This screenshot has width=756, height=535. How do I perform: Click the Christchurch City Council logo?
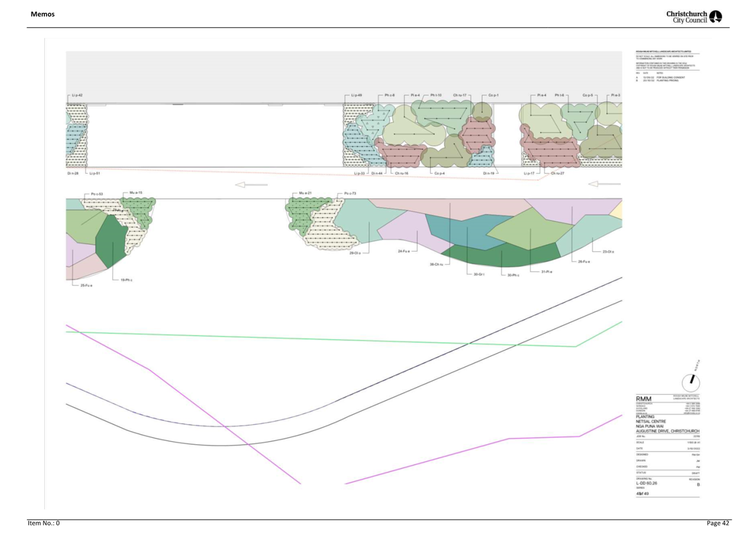pos(694,17)
